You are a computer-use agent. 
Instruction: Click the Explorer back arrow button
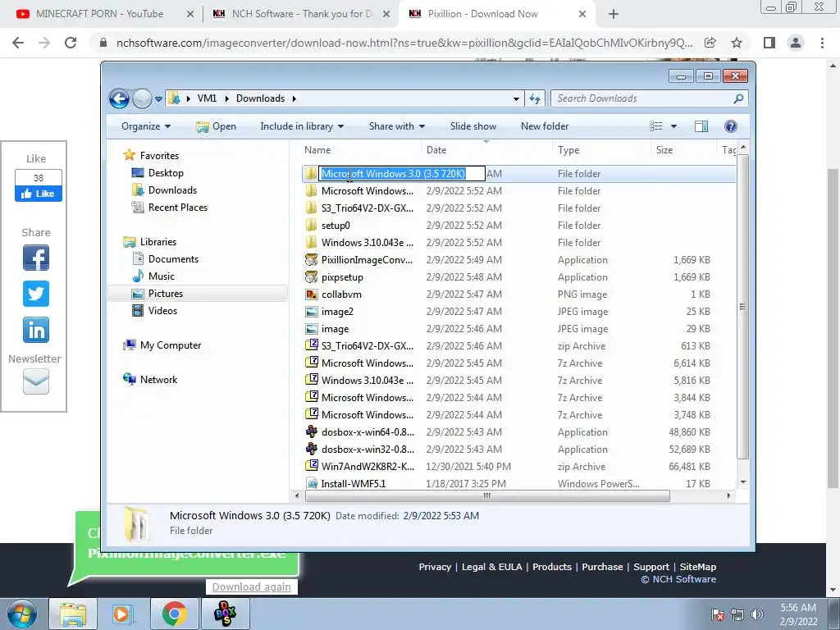coord(119,98)
